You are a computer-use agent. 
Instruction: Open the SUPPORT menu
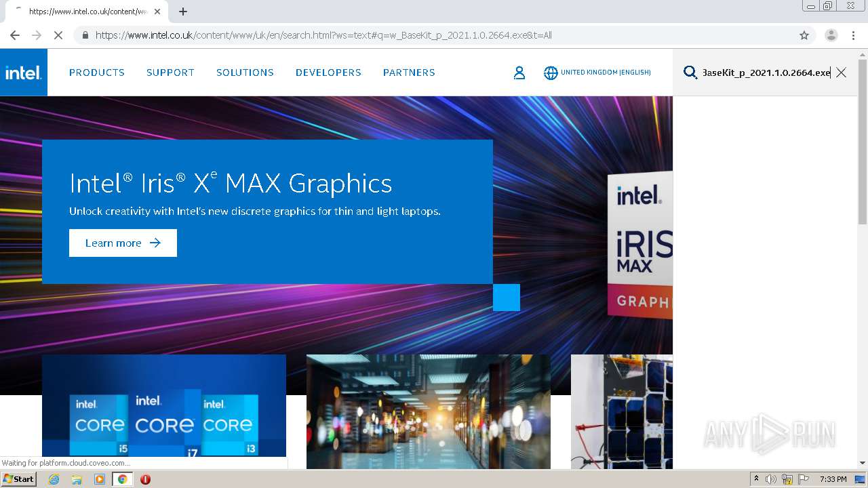click(x=170, y=73)
